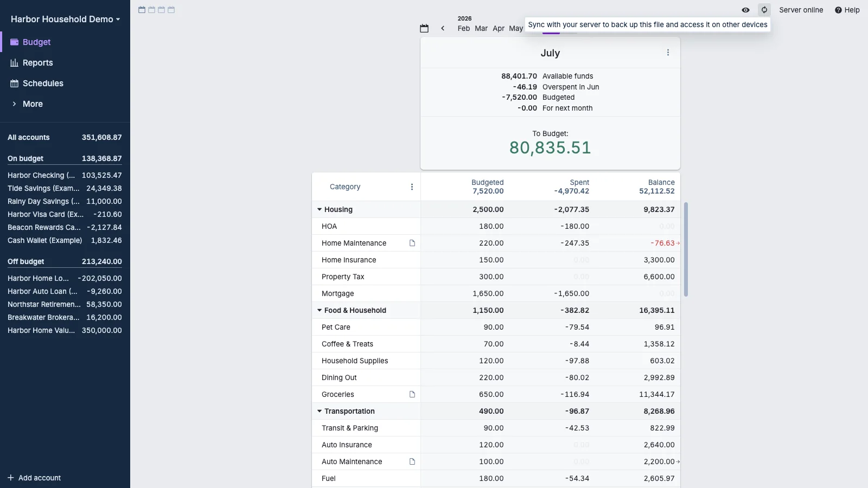Click Home Insurance balance 3,300.00

(x=659, y=260)
